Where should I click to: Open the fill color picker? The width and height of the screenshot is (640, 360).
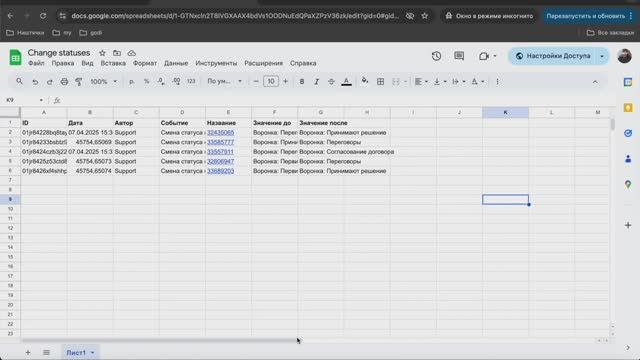click(x=365, y=81)
